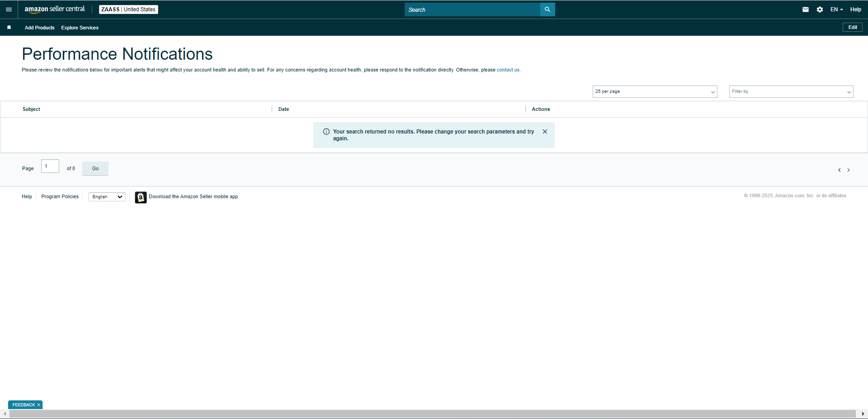Viewport: 868px width, 419px height.
Task: Click the bookmark icon in favorites bar
Action: click(x=9, y=28)
